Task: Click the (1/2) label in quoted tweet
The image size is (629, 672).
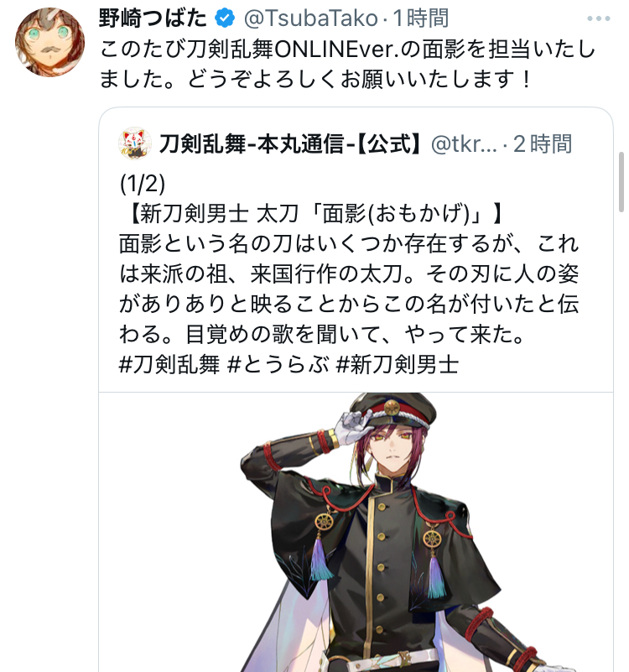Action: point(142,184)
